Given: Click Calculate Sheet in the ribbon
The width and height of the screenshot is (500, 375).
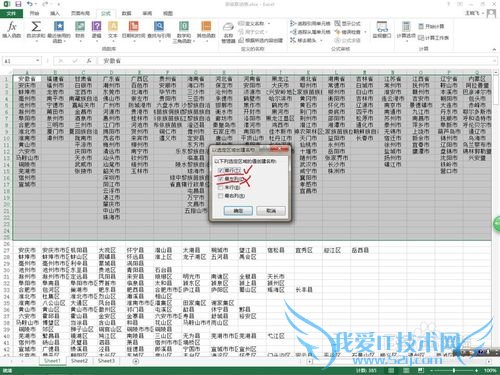Looking at the screenshot, I should pos(434,38).
